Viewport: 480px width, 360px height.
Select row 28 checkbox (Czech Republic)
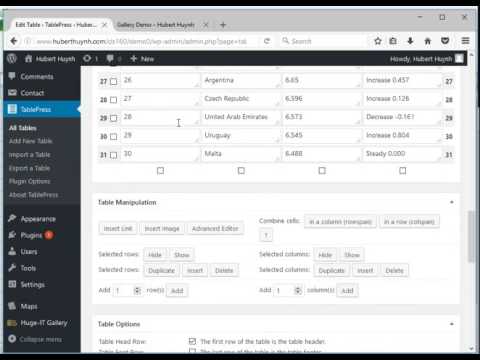click(x=114, y=100)
